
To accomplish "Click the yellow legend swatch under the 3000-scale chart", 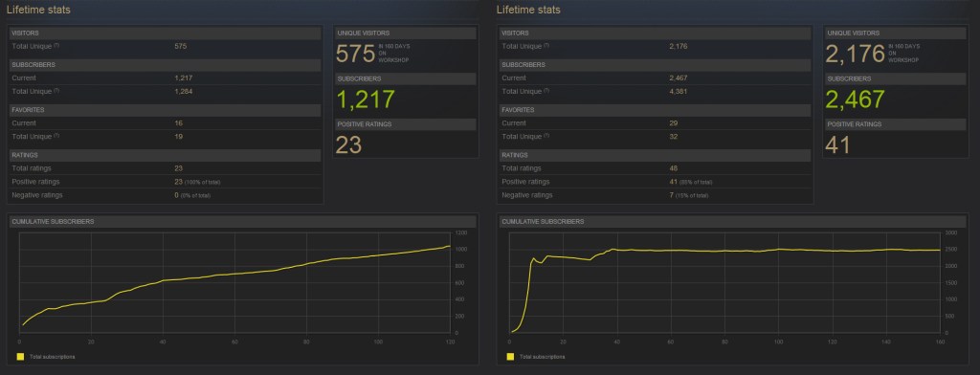I will tap(511, 357).
